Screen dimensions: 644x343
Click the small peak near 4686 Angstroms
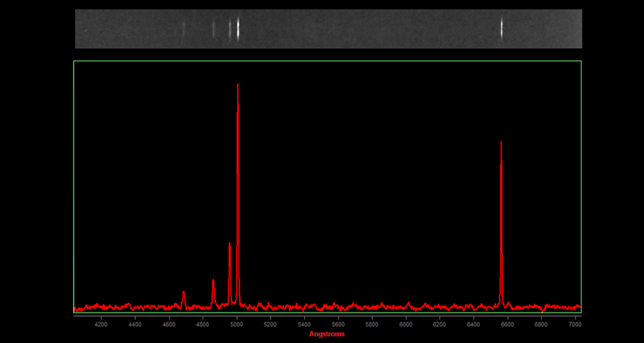click(x=184, y=293)
